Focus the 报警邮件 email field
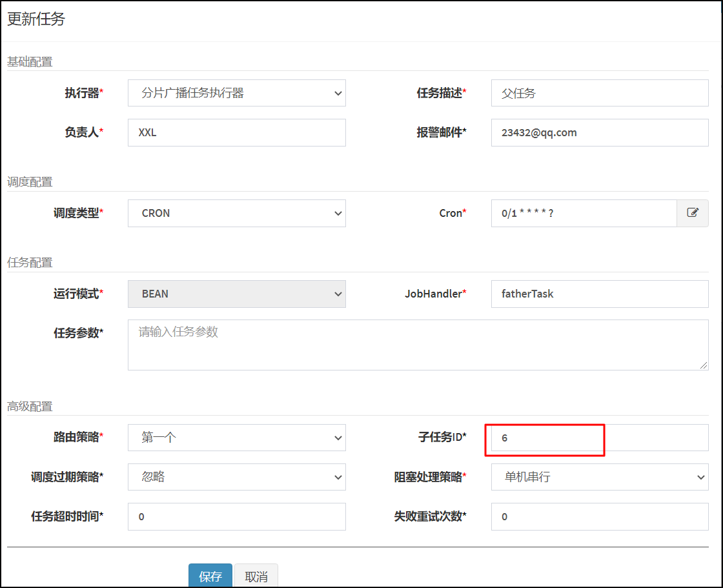This screenshot has height=588, width=723. 600,133
